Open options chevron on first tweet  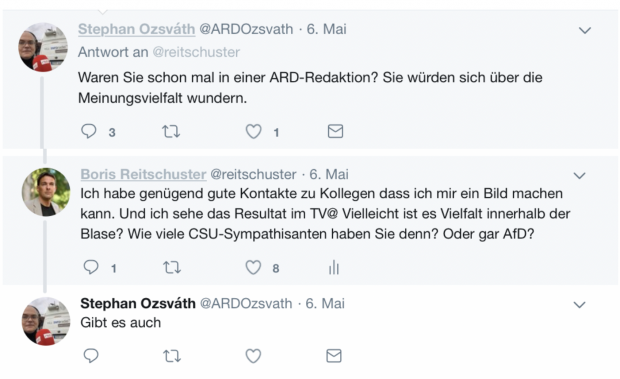pyautogui.click(x=585, y=30)
